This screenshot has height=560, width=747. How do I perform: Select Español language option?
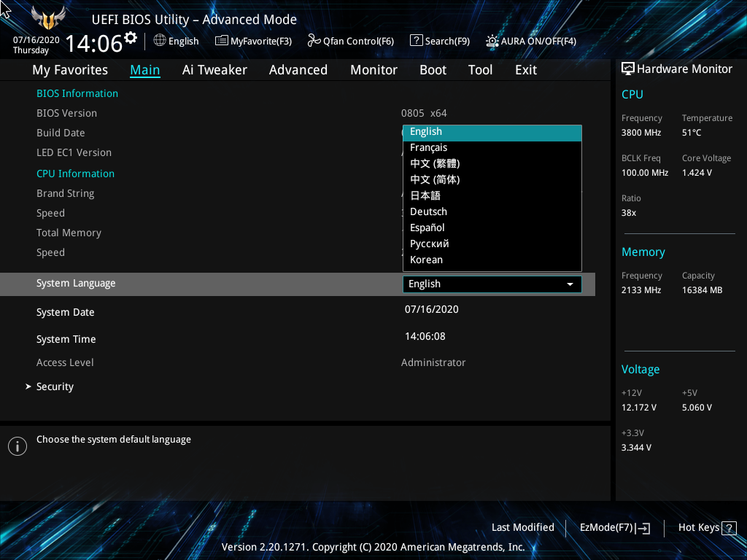pyautogui.click(x=492, y=227)
